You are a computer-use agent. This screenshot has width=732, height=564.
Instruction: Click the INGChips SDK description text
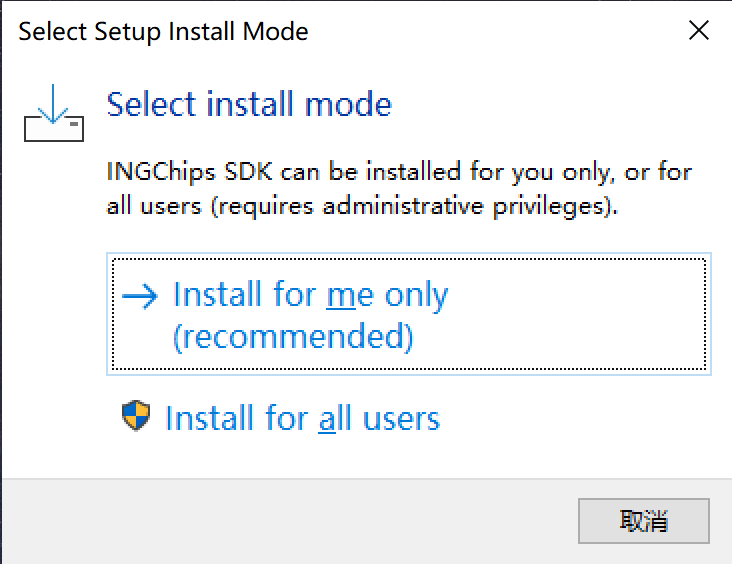click(399, 189)
